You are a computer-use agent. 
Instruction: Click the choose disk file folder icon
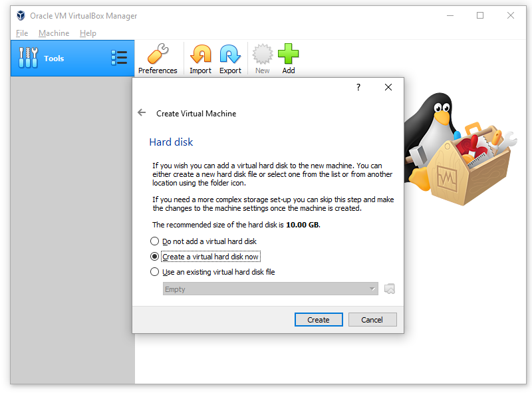[390, 289]
